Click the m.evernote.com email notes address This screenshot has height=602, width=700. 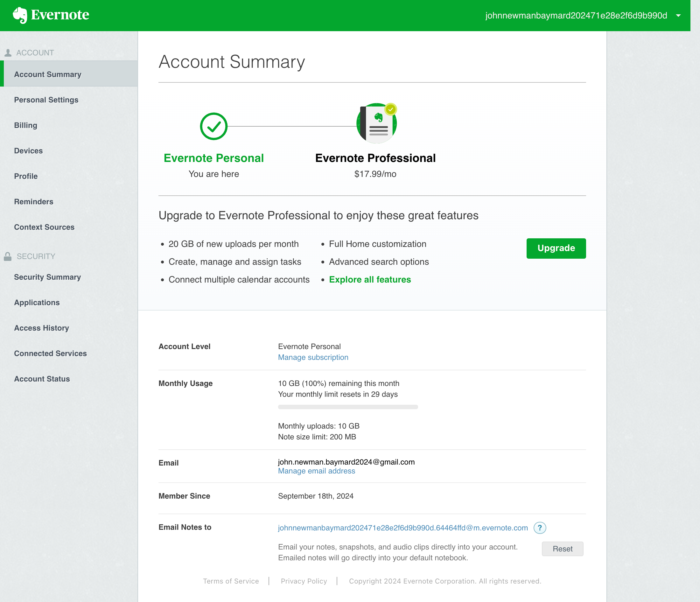coord(403,528)
